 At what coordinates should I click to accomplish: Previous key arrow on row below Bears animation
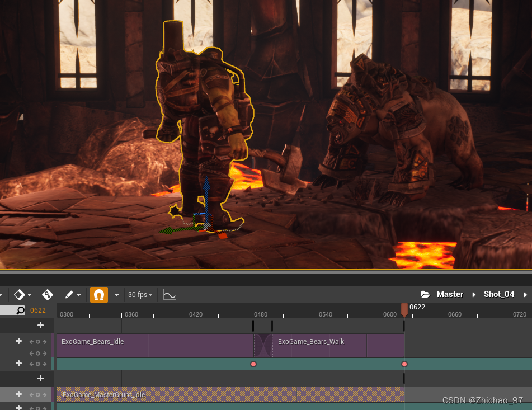31,354
